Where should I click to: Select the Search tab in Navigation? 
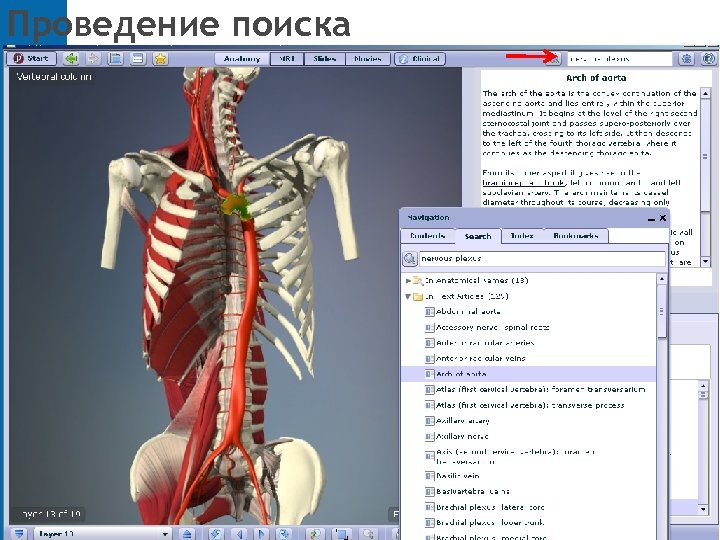[478, 236]
